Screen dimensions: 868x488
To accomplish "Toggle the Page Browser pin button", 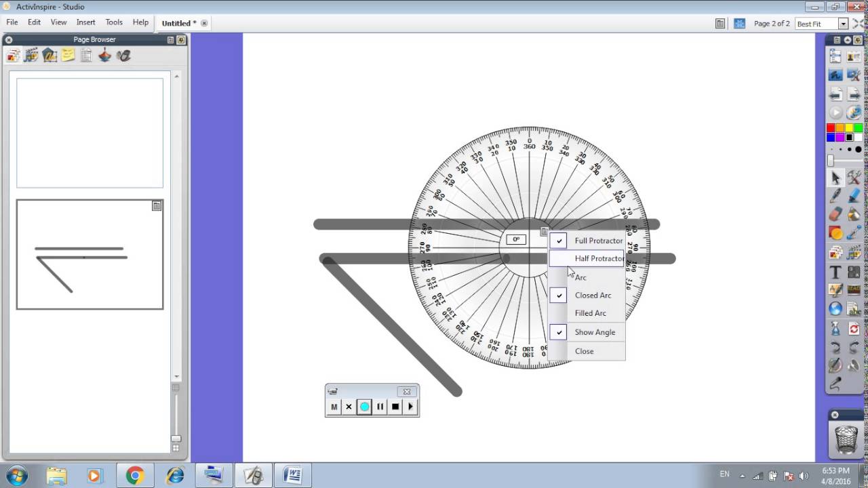I will tap(181, 40).
